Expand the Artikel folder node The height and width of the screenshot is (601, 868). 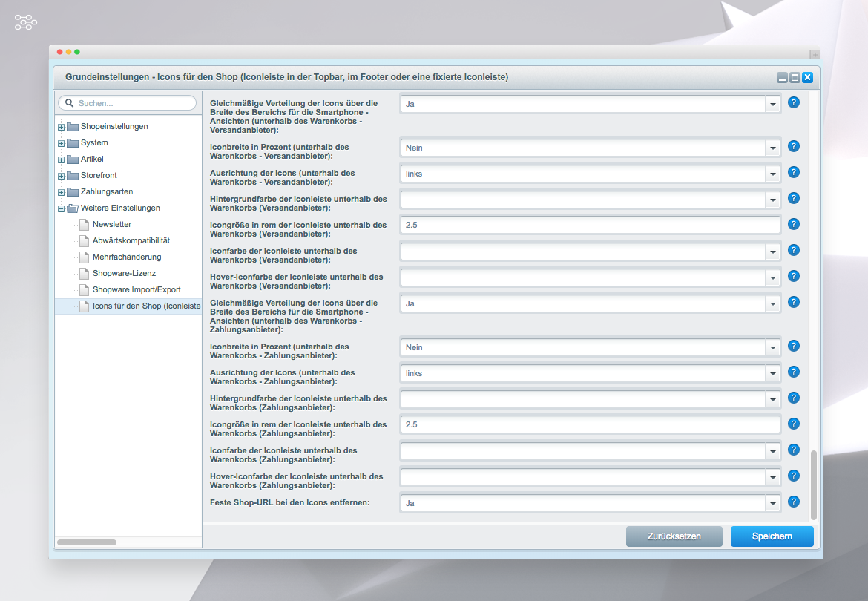[x=61, y=160]
